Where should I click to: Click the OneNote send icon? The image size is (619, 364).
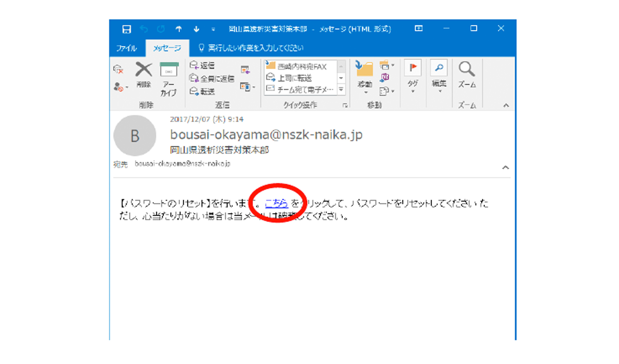click(385, 78)
